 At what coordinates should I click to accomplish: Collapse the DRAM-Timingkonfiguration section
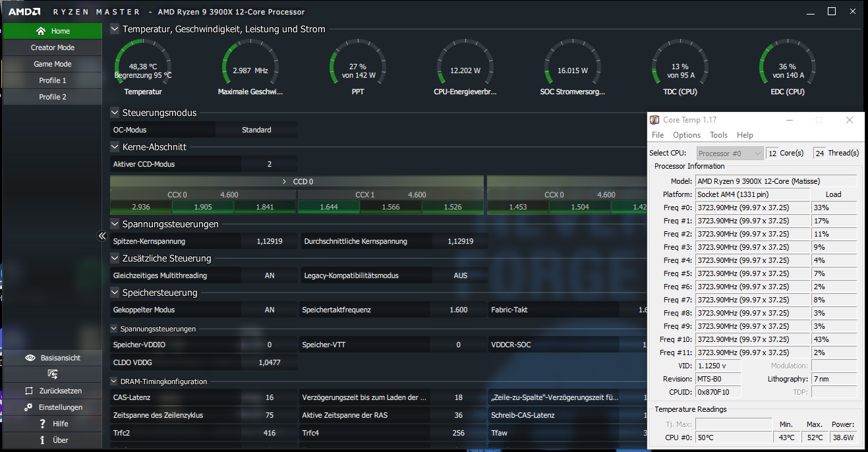click(x=114, y=381)
